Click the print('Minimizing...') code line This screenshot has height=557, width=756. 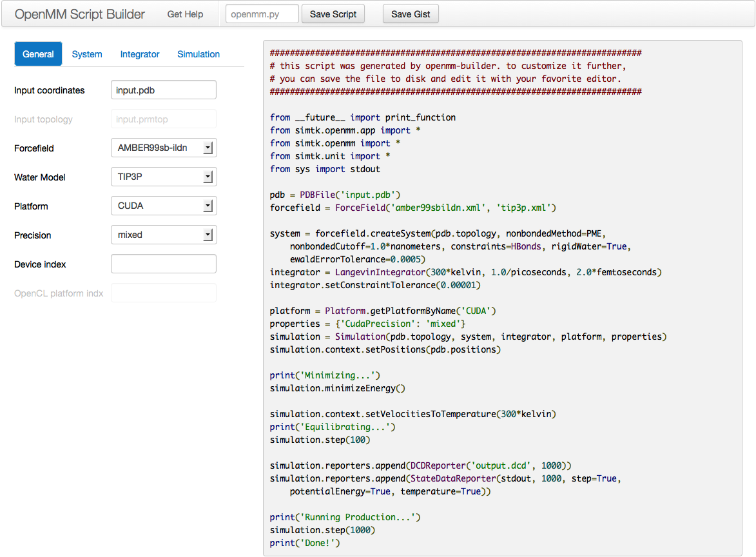tap(325, 375)
